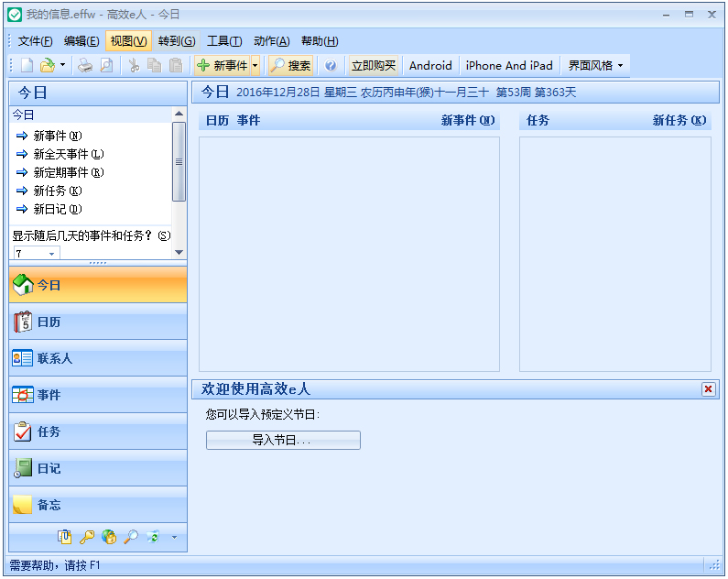This screenshot has height=579, width=728.
Task: Click the sidebar scrollbar up arrow
Action: point(179,114)
